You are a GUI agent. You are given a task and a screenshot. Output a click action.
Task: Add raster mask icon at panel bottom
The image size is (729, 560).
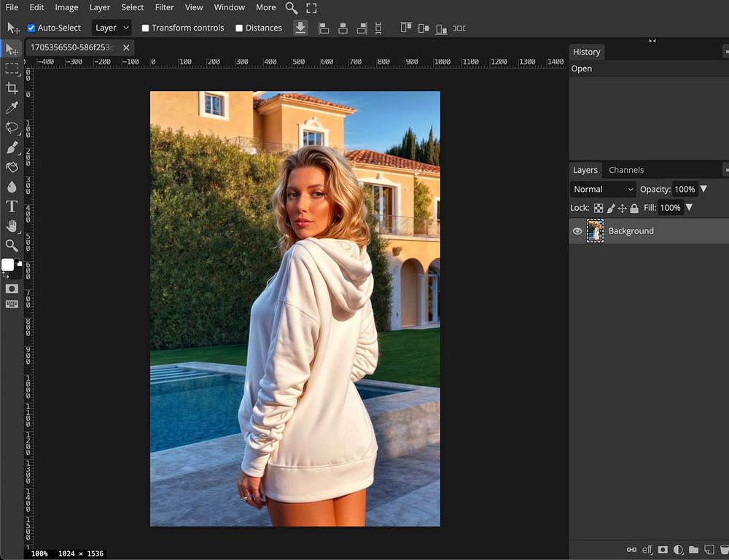pyautogui.click(x=663, y=550)
